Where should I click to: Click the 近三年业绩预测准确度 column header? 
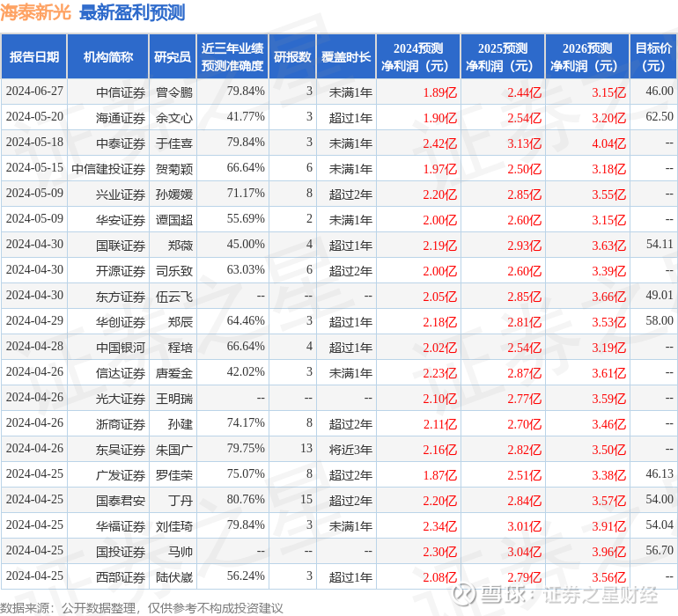pyautogui.click(x=232, y=57)
